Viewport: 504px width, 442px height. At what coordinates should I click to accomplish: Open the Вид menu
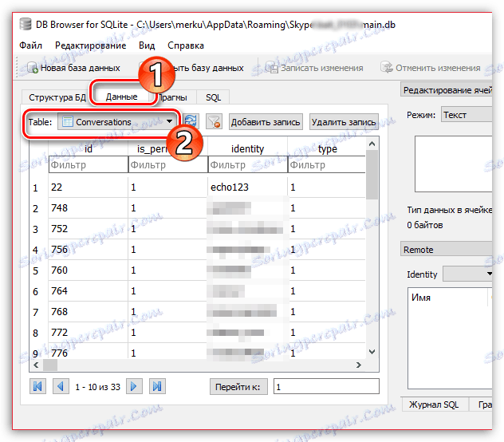(x=147, y=45)
